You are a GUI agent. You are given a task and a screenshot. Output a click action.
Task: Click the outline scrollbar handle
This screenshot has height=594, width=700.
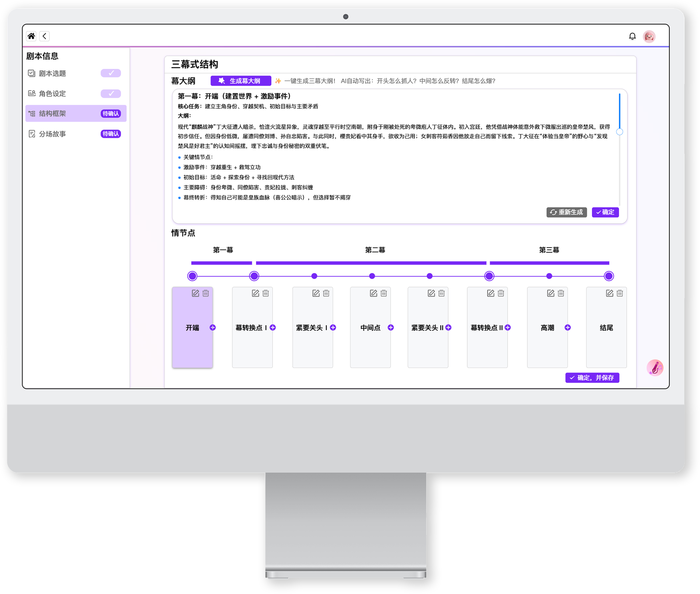point(620,132)
